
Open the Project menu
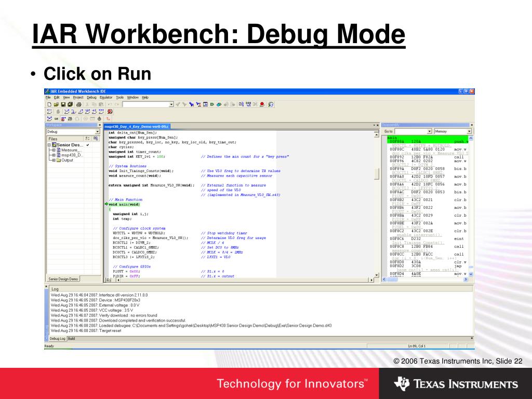pyautogui.click(x=78, y=97)
